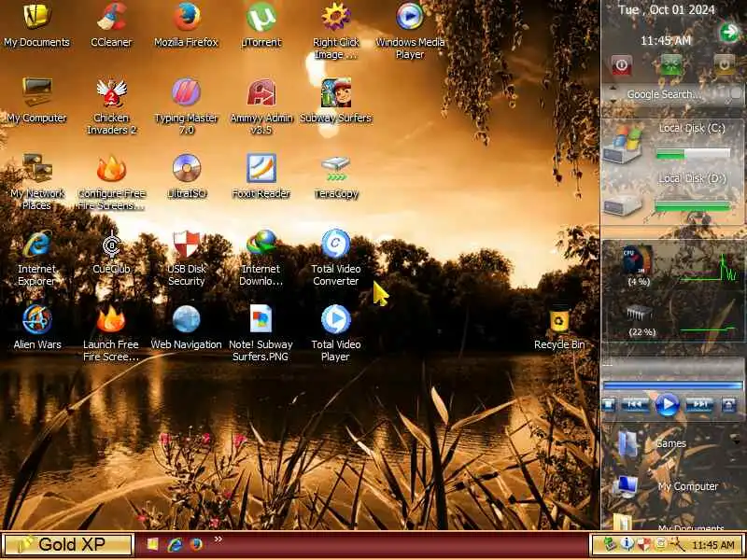Click the green sidebar button
747x560 pixels.
tap(671, 64)
